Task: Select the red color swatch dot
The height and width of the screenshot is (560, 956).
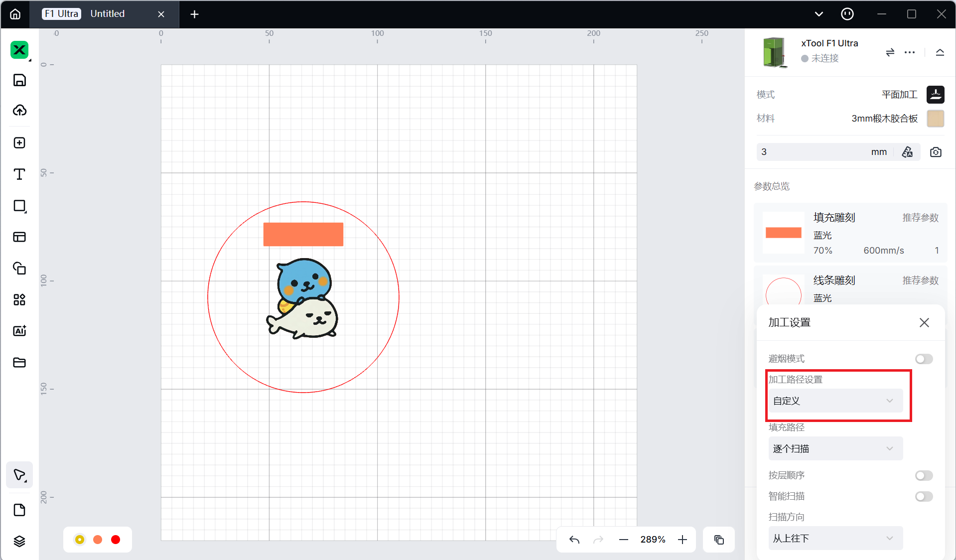Action: [116, 540]
